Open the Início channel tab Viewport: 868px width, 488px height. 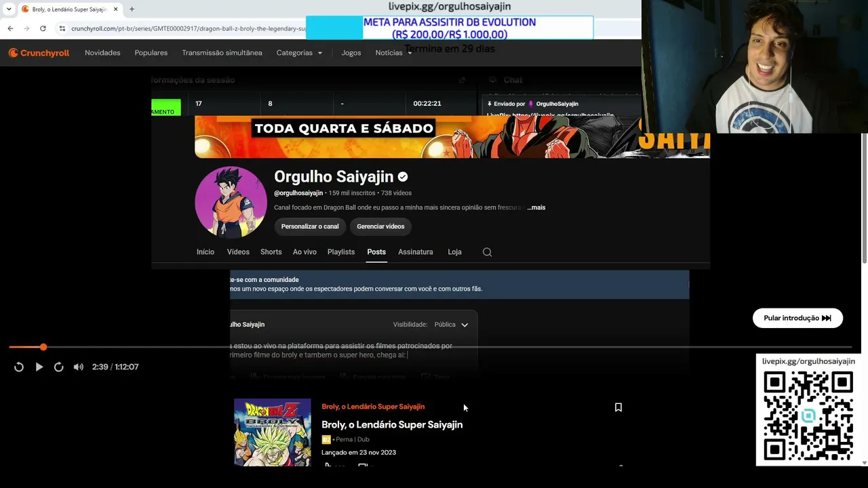click(205, 252)
